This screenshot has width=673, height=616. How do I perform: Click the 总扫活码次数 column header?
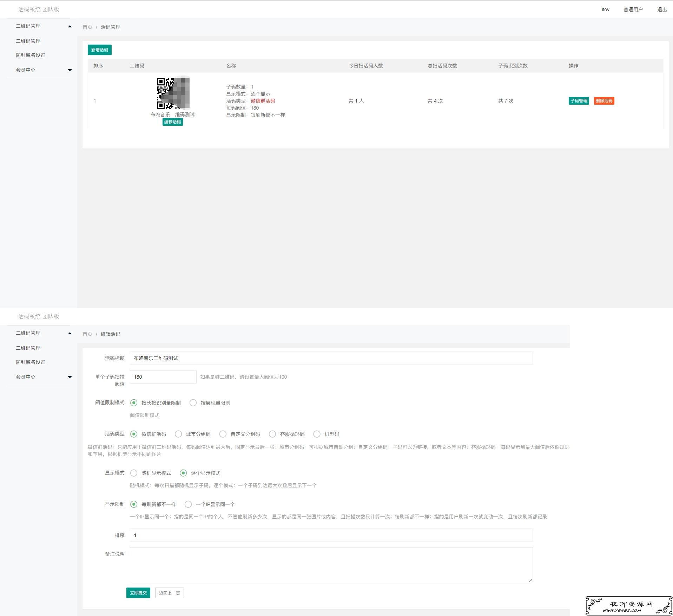click(x=442, y=66)
